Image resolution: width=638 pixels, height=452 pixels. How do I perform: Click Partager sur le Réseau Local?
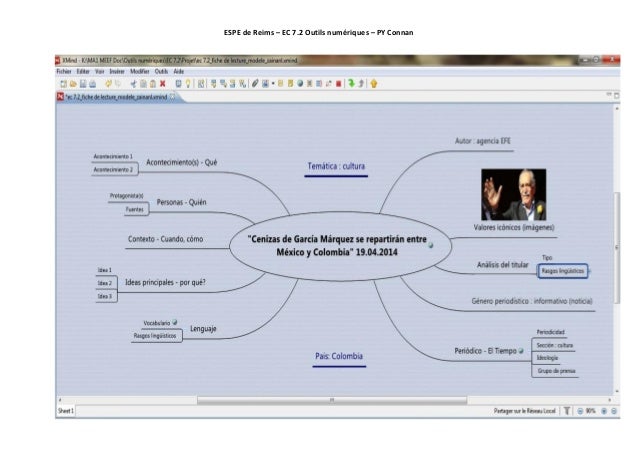[524, 411]
